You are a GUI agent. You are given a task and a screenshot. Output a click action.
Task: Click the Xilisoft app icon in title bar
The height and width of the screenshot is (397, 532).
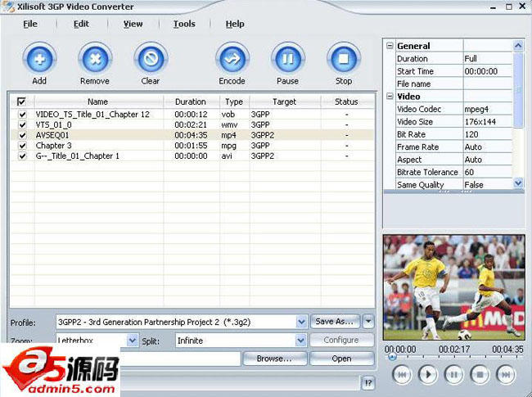coord(8,7)
